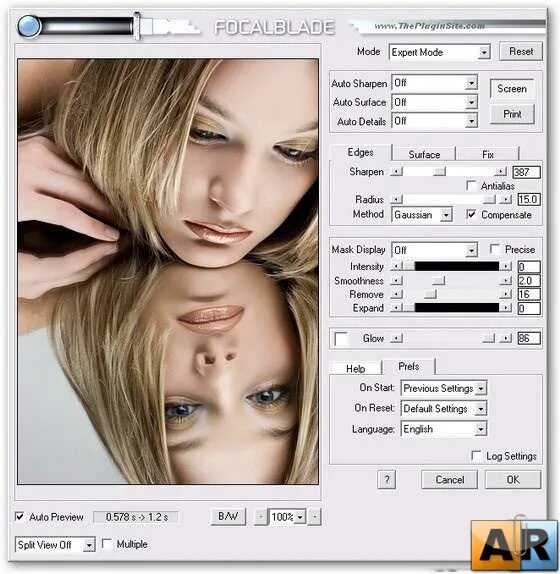Viewport: 560px width, 574px height.
Task: Click the Intensity slider right arrow
Action: point(506,266)
